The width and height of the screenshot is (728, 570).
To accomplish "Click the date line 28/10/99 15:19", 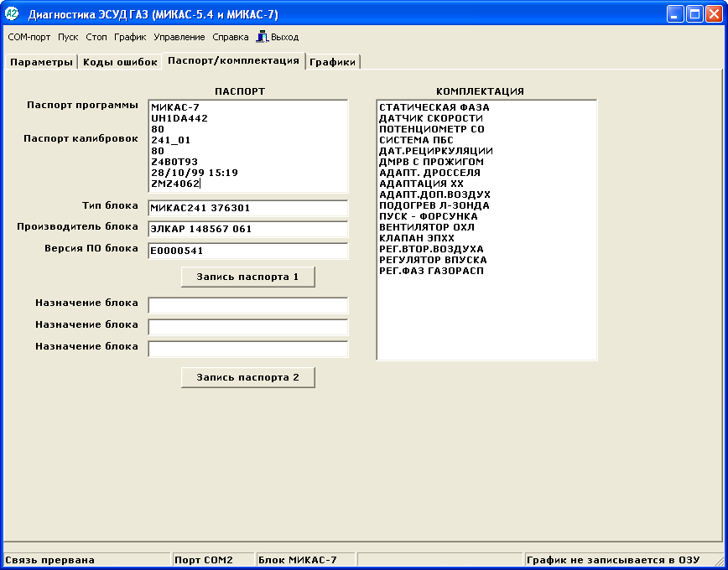I will point(195,173).
